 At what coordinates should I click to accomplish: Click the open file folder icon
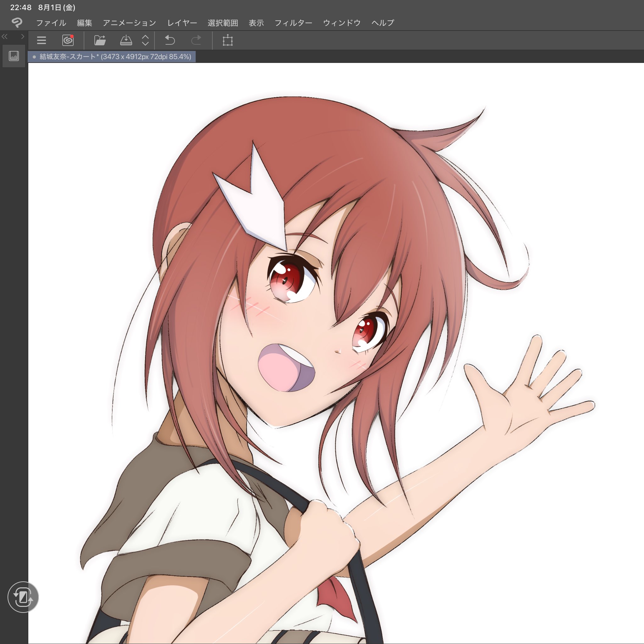pos(100,40)
